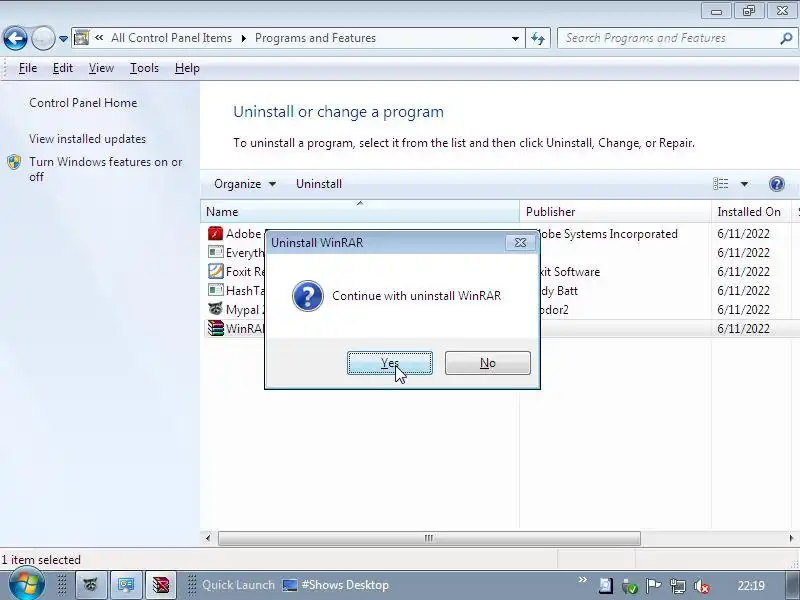This screenshot has height=600, width=800.
Task: Select the Mypal raccoon icon in list
Action: pyautogui.click(x=215, y=309)
